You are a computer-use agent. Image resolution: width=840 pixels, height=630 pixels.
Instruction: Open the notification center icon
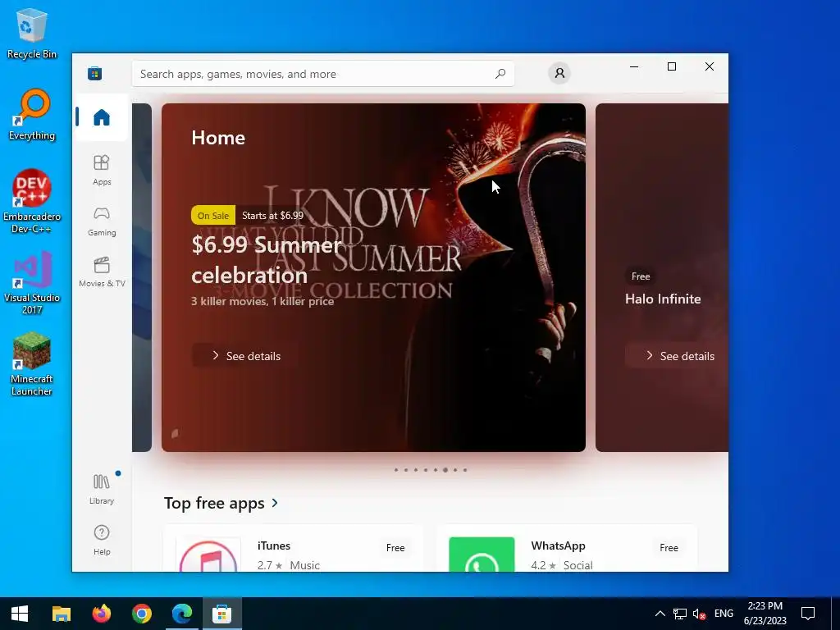808,614
